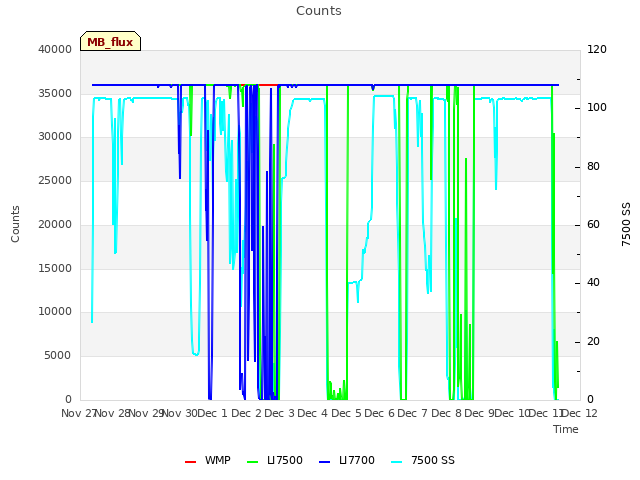Click the 20000 y-axis tick label
This screenshot has width=640, height=480.
click(55, 224)
